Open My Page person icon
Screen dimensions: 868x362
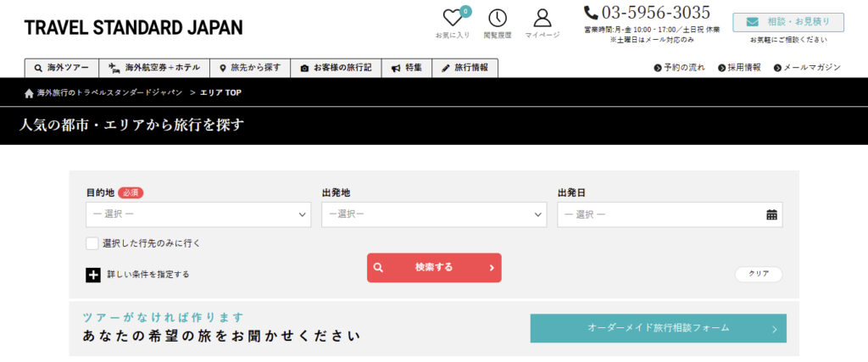coord(542,18)
